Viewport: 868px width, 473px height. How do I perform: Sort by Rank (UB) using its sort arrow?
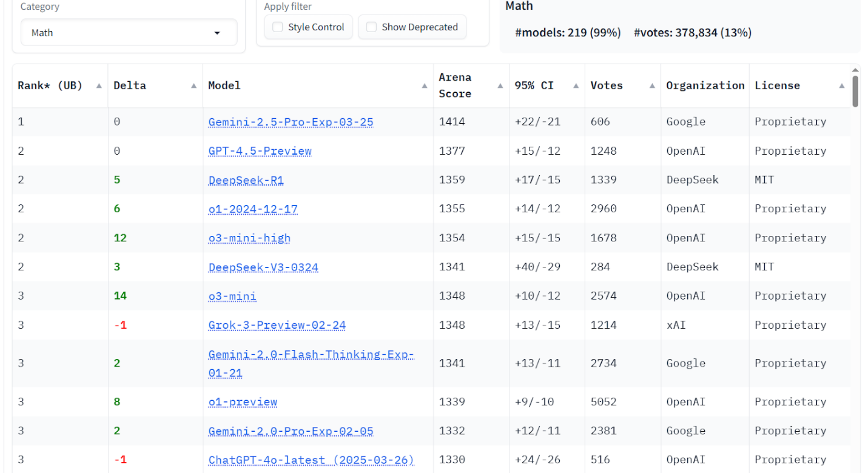click(99, 86)
